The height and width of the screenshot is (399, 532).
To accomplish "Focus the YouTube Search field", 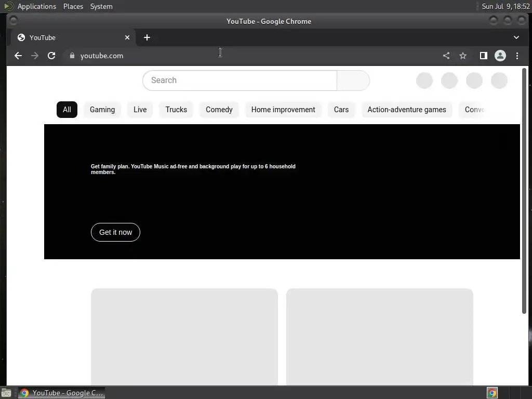I will pos(240,81).
